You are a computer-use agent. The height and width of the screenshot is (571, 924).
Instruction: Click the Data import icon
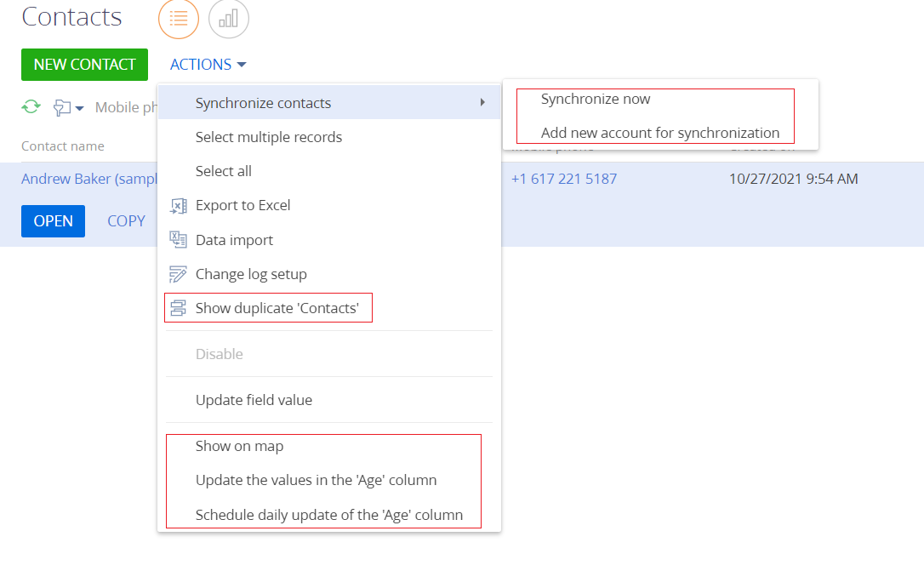pyautogui.click(x=178, y=239)
